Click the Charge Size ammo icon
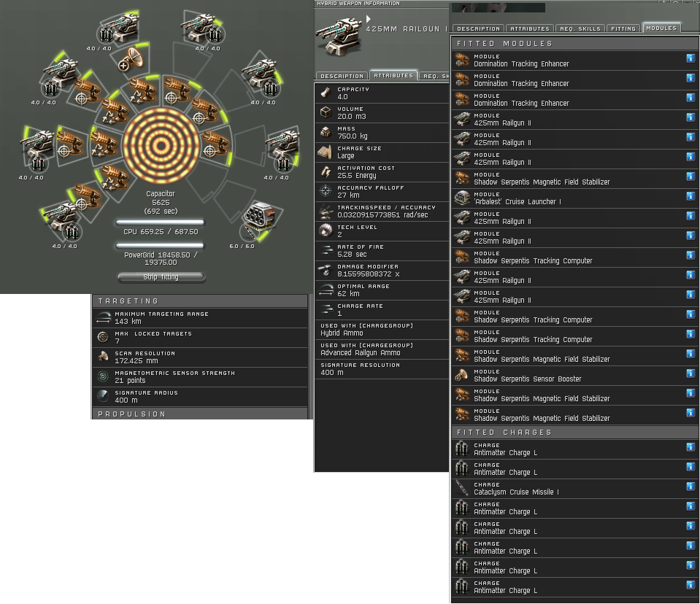Screen dimensions: 700x604 [x=326, y=152]
